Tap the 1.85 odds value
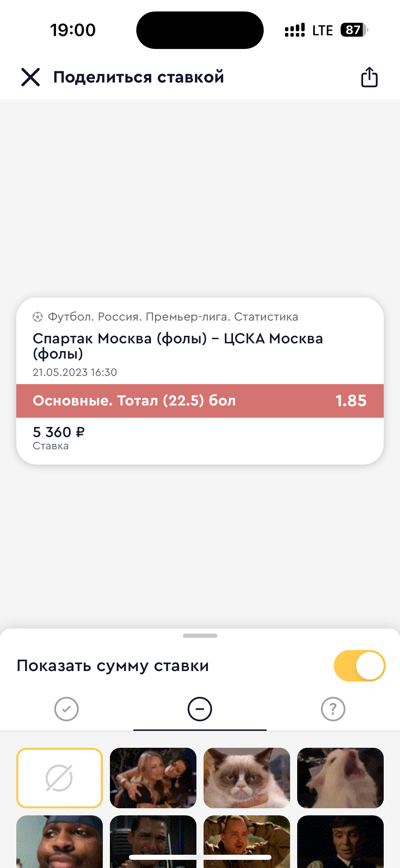 click(x=351, y=401)
